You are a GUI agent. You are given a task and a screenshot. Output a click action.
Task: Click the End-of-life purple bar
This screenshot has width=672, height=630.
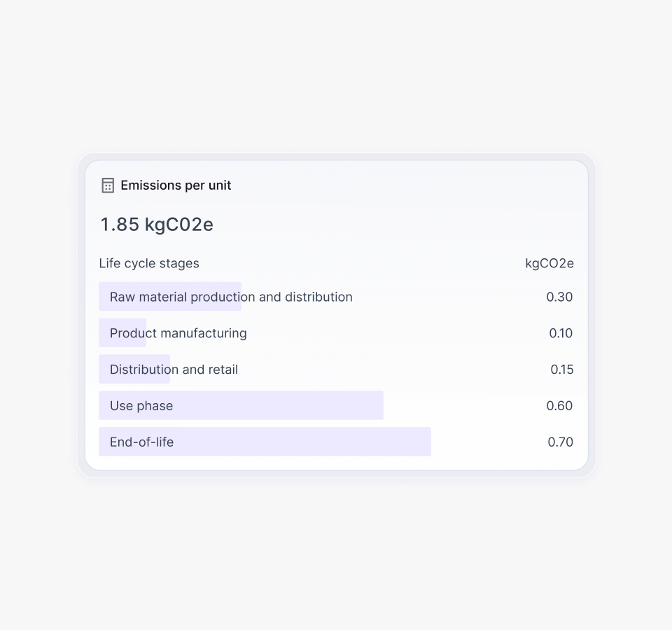[x=315, y=442]
